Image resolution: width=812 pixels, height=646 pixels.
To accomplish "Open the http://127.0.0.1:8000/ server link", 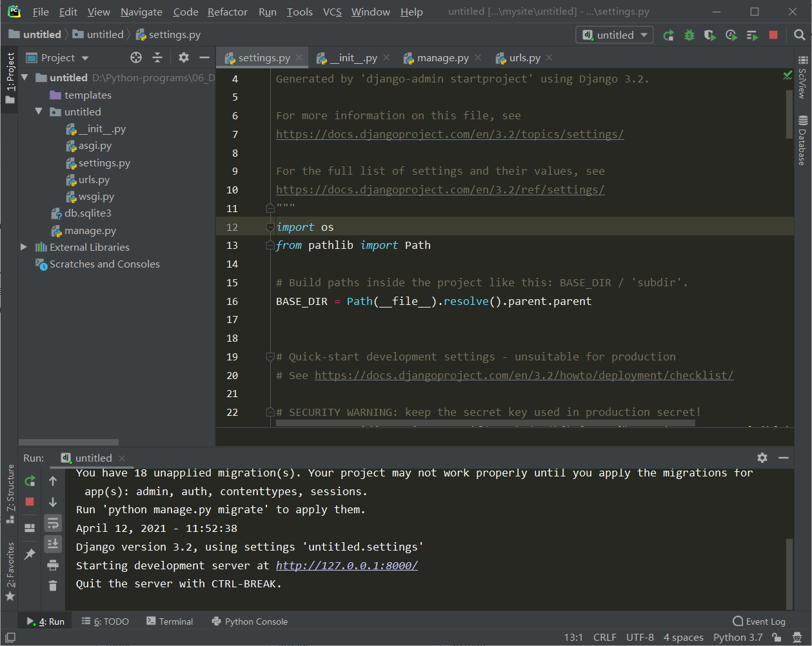I will click(347, 565).
